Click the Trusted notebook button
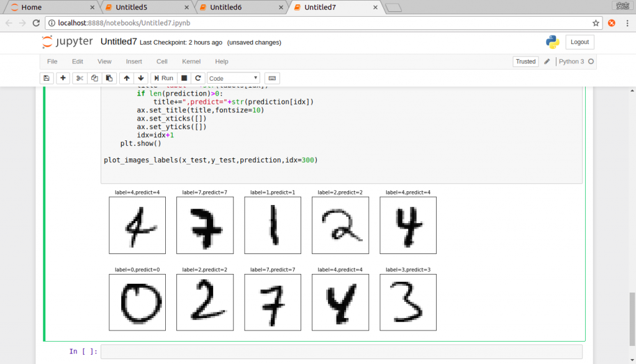This screenshot has width=636, height=364. [x=525, y=61]
